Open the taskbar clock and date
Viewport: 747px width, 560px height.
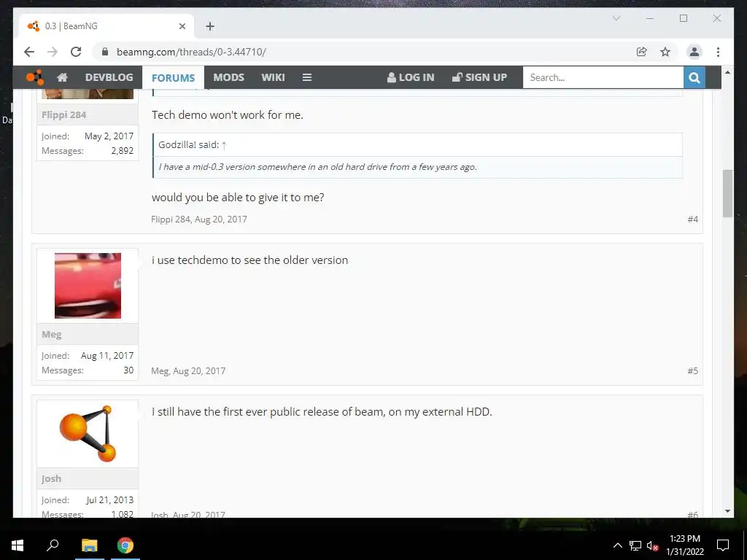click(x=684, y=545)
